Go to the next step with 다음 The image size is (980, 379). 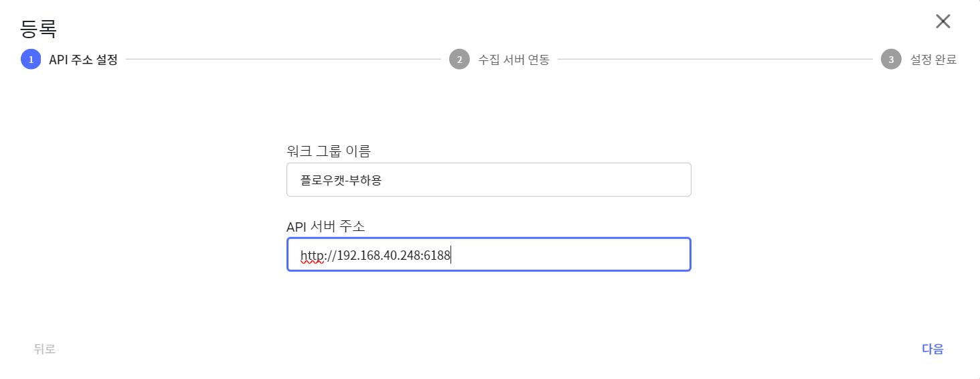[x=932, y=349]
